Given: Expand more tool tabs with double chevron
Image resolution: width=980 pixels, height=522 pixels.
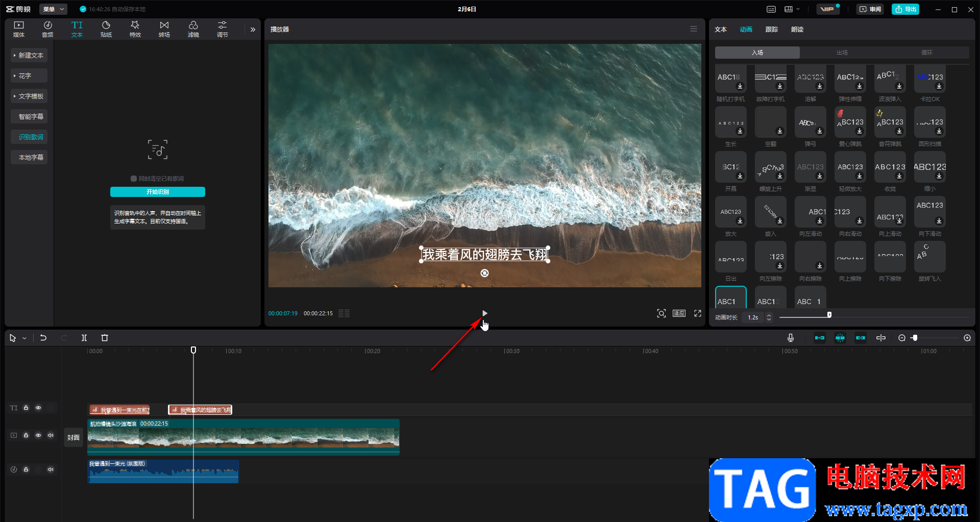Looking at the screenshot, I should (x=253, y=30).
